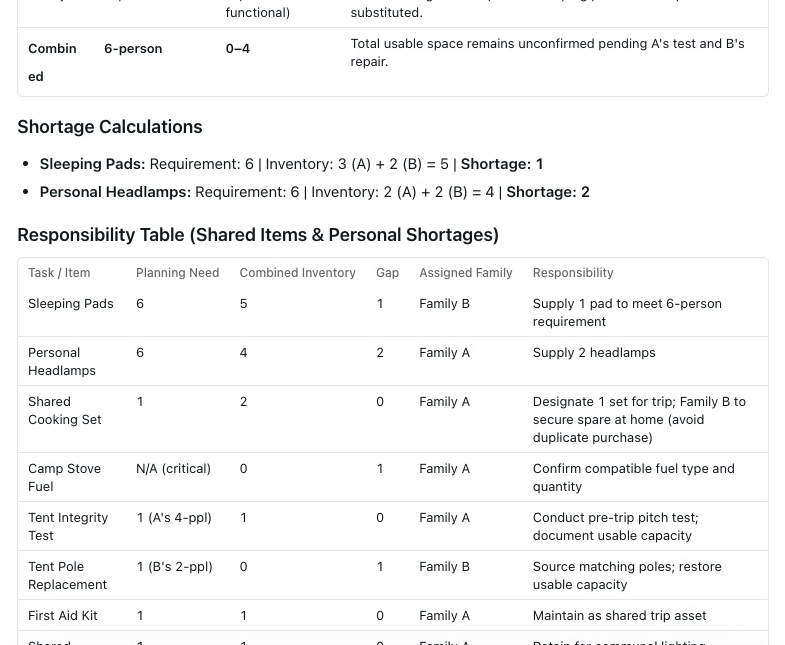Image resolution: width=785 pixels, height=645 pixels.
Task: Select the 'Personal Headlamps:' shortage bullet
Action: pyautogui.click(x=314, y=192)
